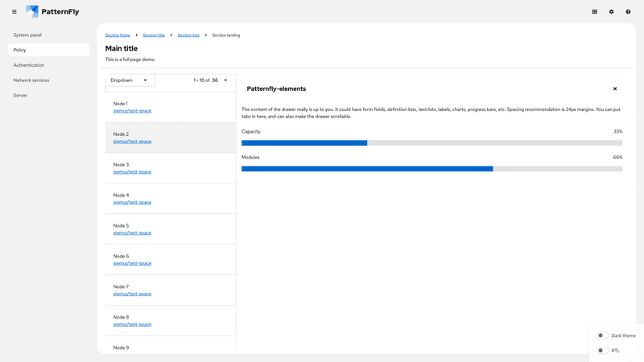Viewport: 644px width, 362px height.
Task: Click the Modules progress bar
Action: point(432,169)
